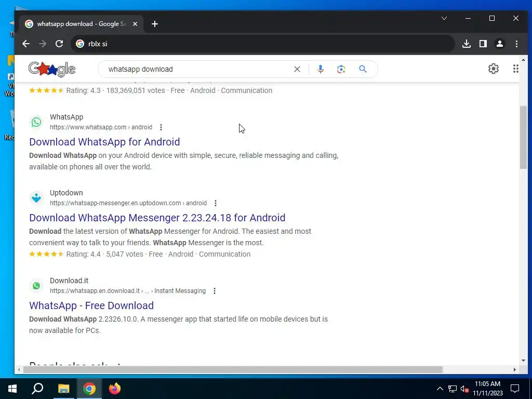Click the whatsapp.en.download.it URL
This screenshot has width=532, height=399.
click(128, 291)
